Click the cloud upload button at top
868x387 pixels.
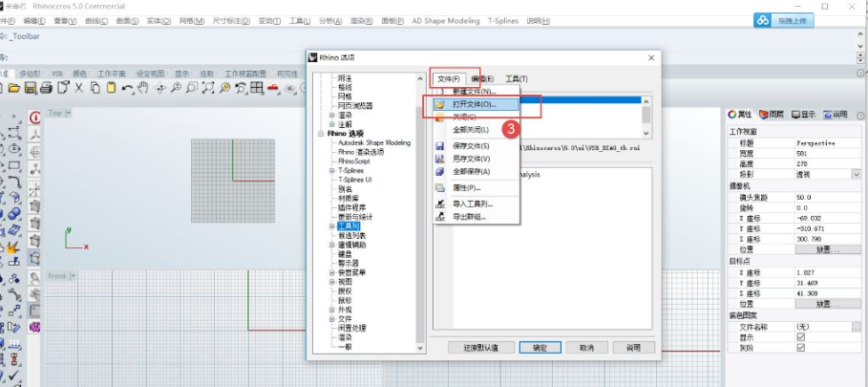[x=783, y=20]
